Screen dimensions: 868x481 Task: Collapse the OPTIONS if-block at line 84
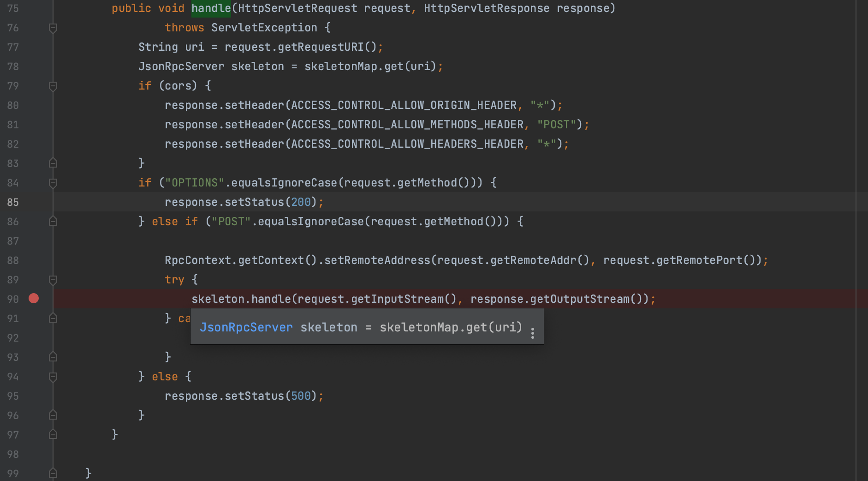pos(53,183)
